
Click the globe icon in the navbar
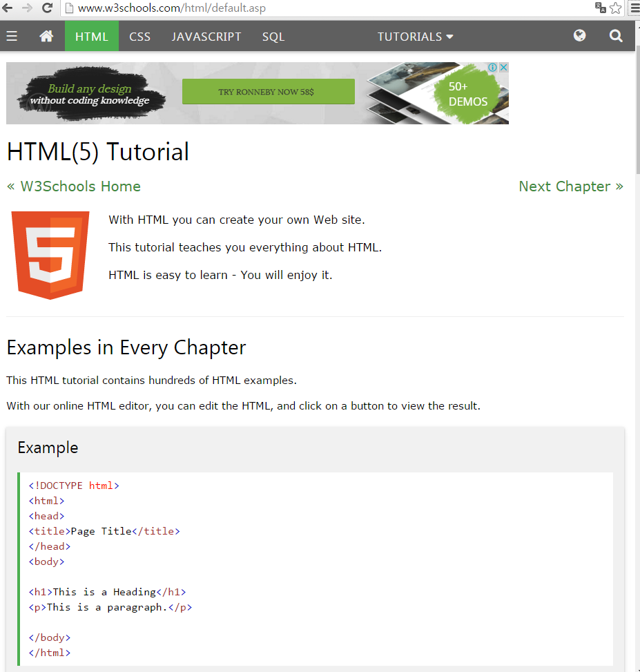coord(580,36)
